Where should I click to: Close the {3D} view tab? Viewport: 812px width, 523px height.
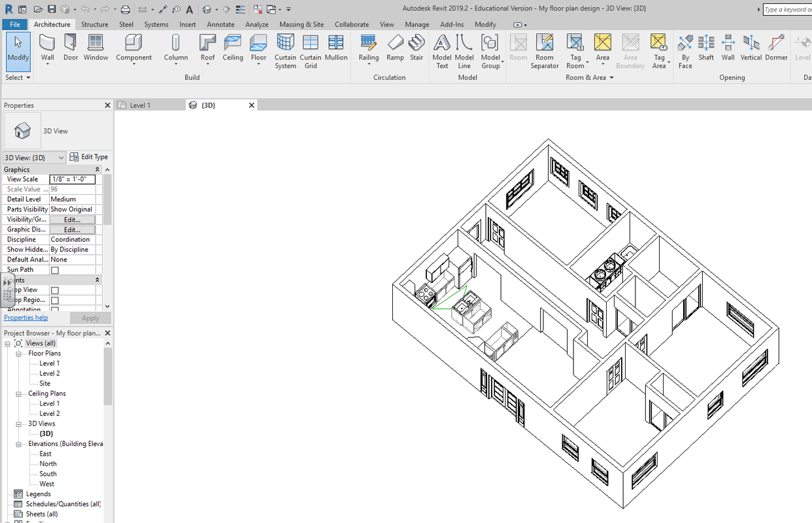[252, 105]
